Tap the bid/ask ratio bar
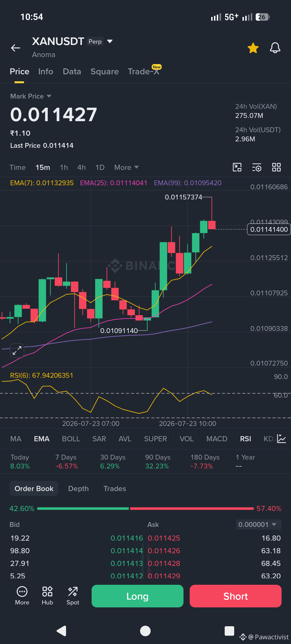Screen dimensions: 291x644 tap(145, 509)
